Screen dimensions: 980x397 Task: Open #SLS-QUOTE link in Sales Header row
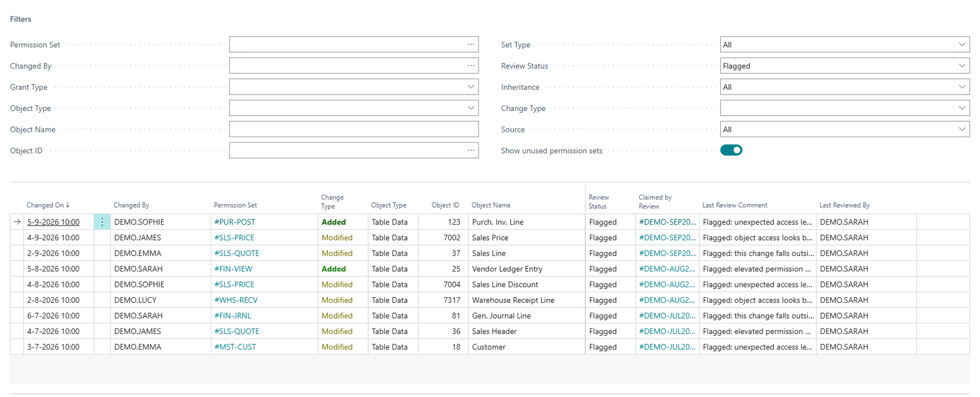[236, 331]
